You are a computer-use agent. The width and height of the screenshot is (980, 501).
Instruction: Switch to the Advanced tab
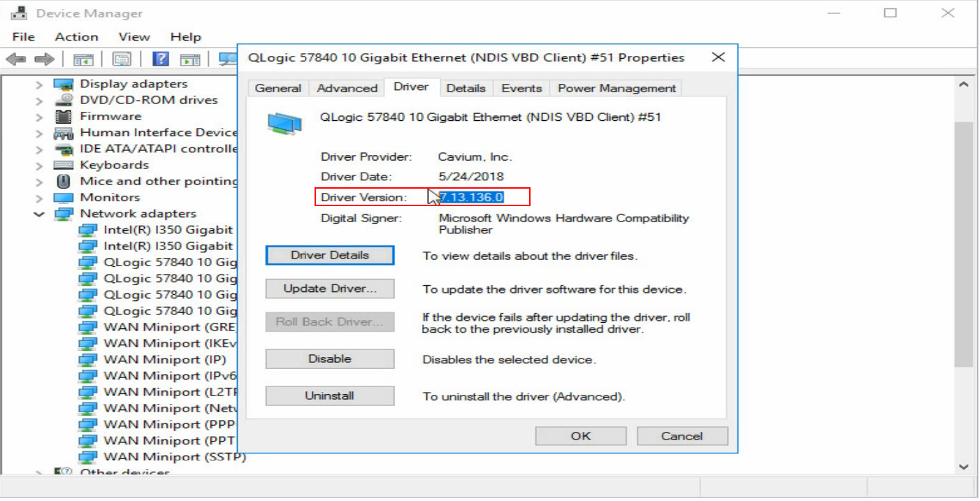tap(347, 88)
